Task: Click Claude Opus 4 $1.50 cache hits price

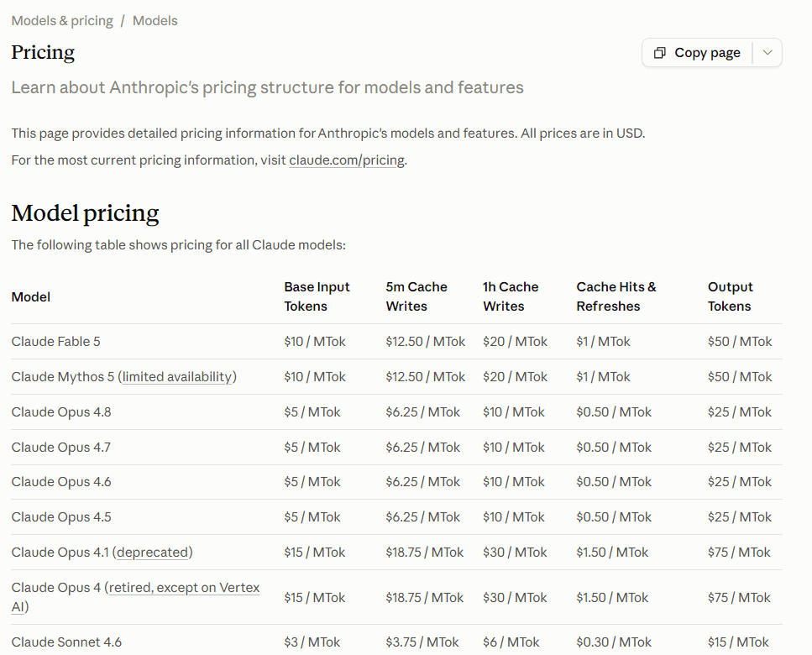Action: click(x=612, y=598)
